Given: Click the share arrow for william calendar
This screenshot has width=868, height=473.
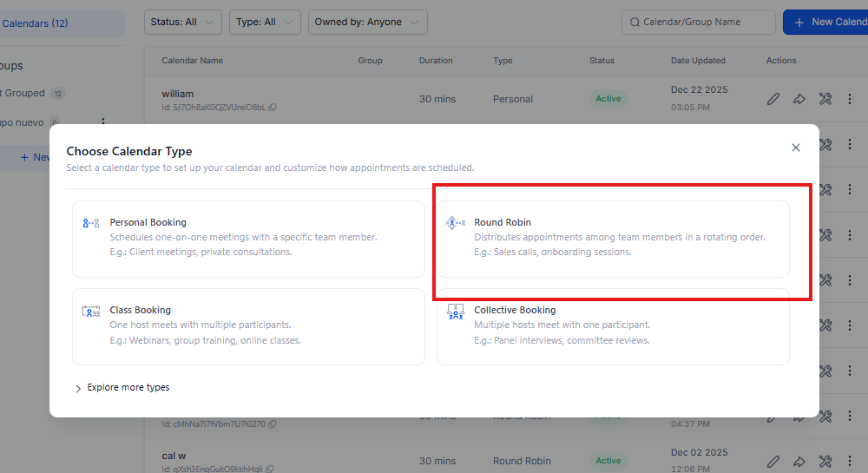Looking at the screenshot, I should click(x=799, y=99).
